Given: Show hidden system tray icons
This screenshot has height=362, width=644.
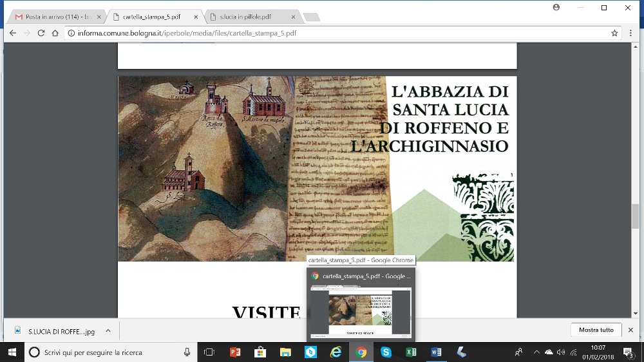Looking at the screenshot, I should click(x=536, y=352).
